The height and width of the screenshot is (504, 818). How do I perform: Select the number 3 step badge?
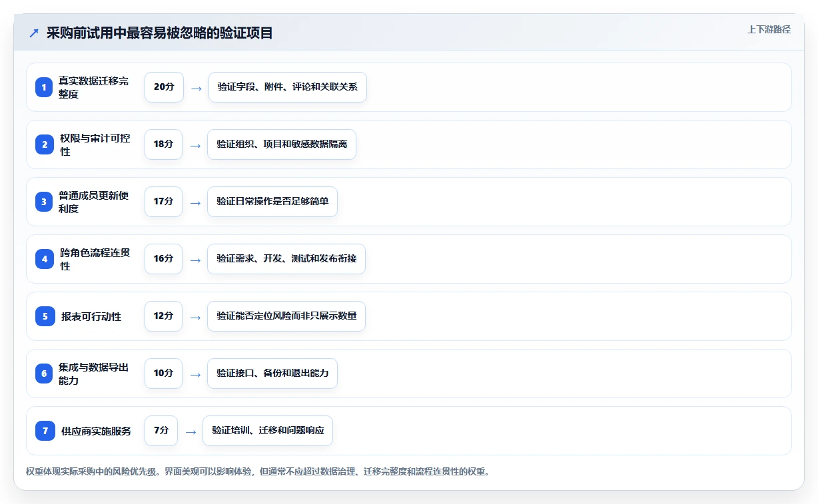[x=44, y=202]
